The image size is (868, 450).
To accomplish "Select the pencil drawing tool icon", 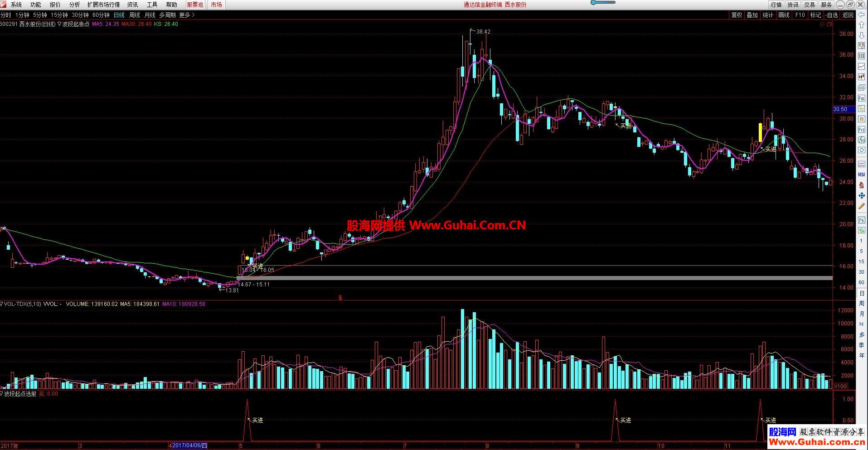I will click(861, 206).
